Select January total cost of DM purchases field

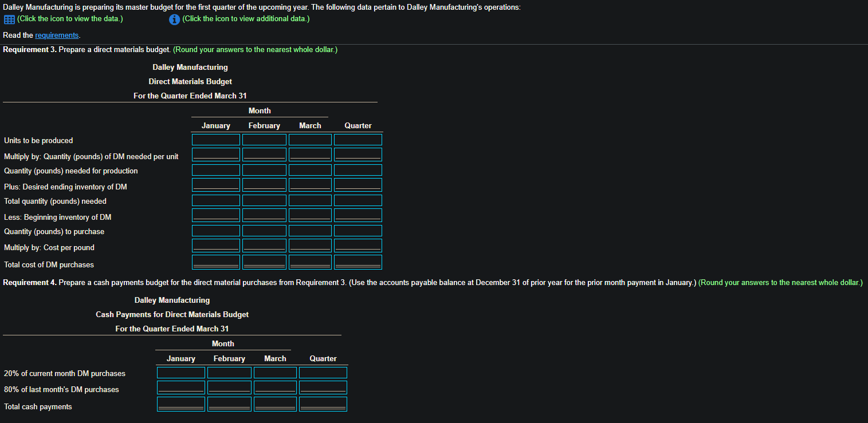(x=216, y=262)
